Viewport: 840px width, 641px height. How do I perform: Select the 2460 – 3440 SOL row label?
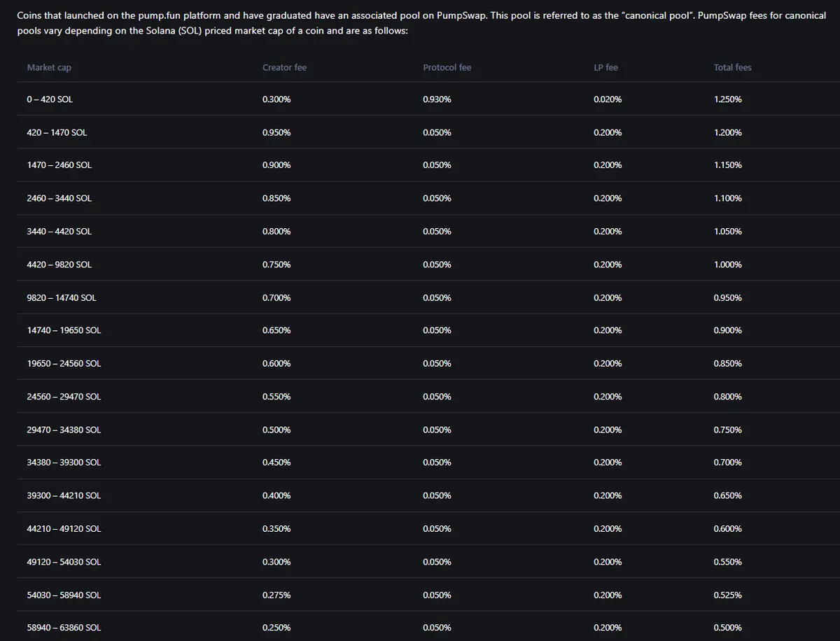click(59, 198)
